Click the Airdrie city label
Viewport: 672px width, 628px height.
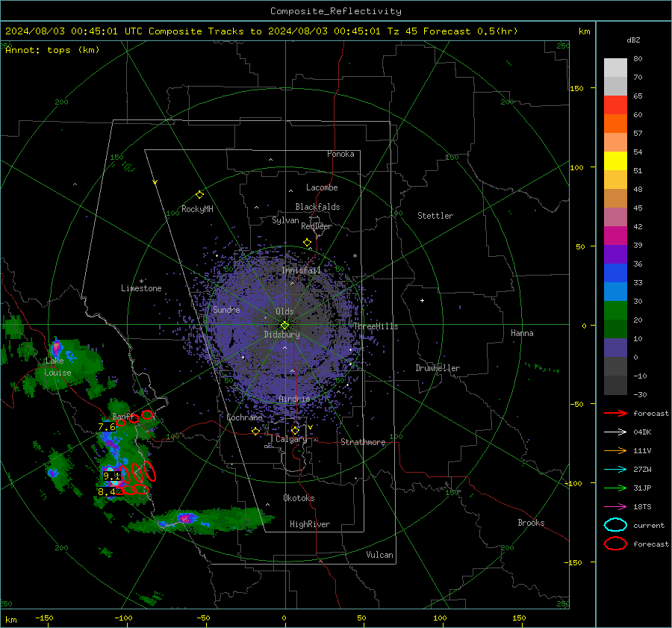tap(294, 399)
